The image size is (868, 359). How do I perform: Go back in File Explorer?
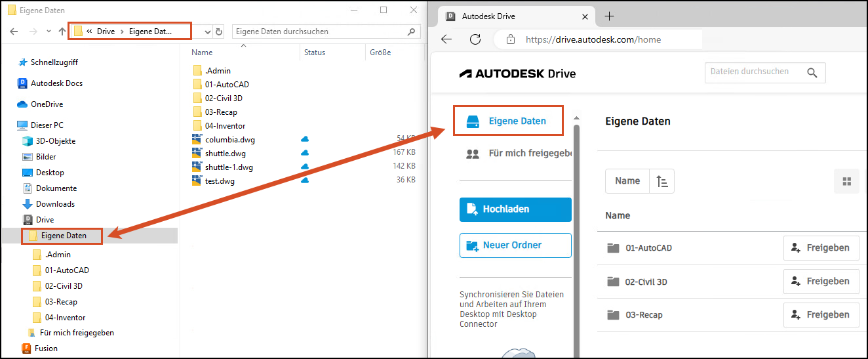14,32
